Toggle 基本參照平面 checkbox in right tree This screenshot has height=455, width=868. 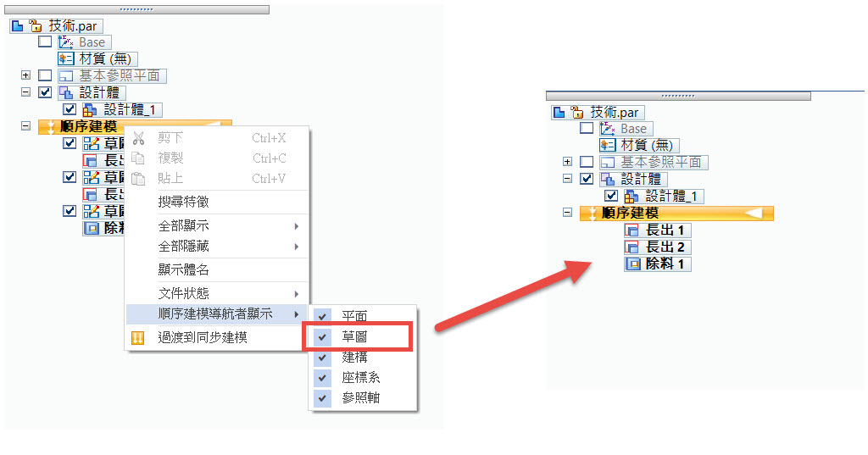(587, 162)
